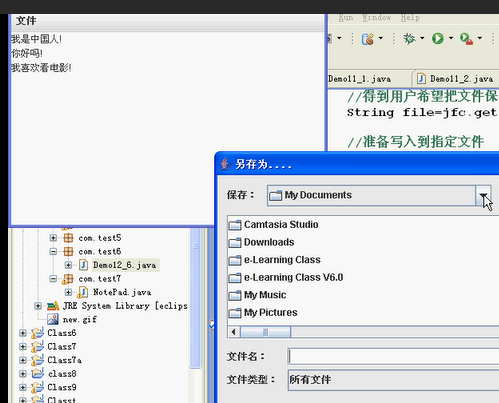Click the Debug bug icon in toolbar
This screenshot has width=499, height=403.
coord(409,39)
